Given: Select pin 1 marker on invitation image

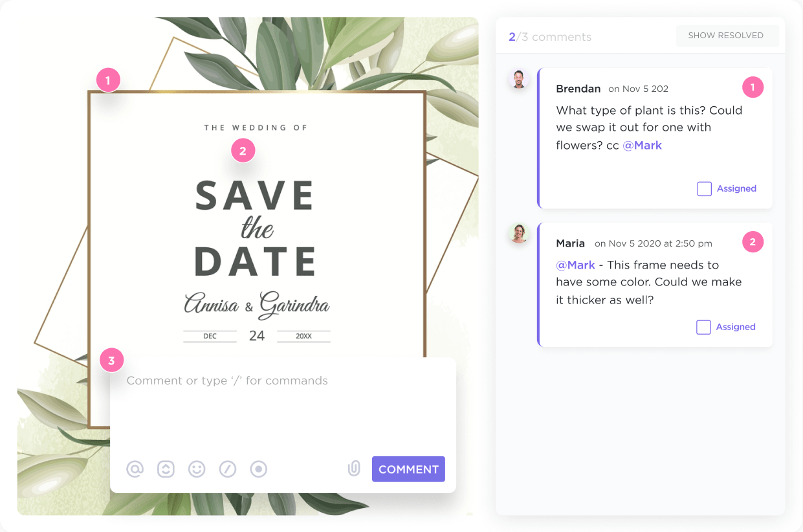Looking at the screenshot, I should tap(108, 81).
